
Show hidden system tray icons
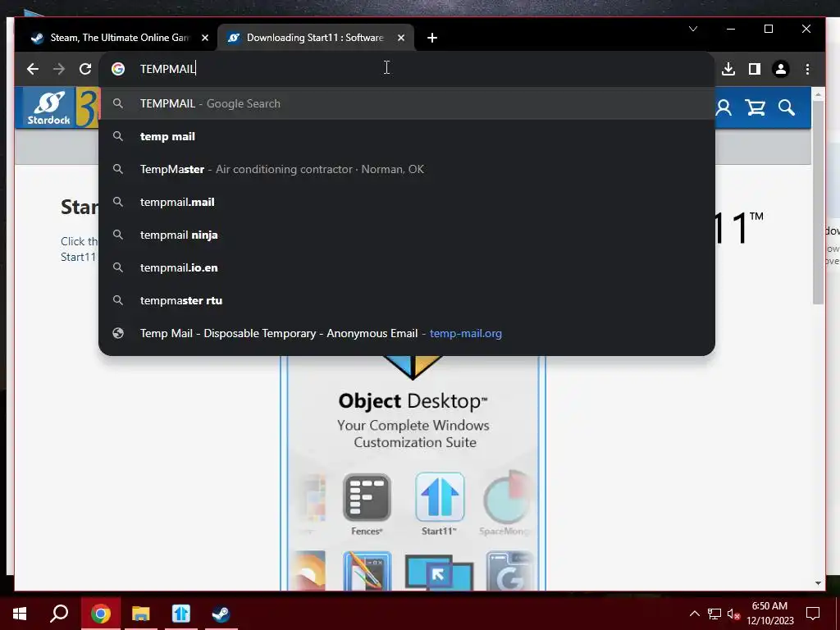[694, 614]
